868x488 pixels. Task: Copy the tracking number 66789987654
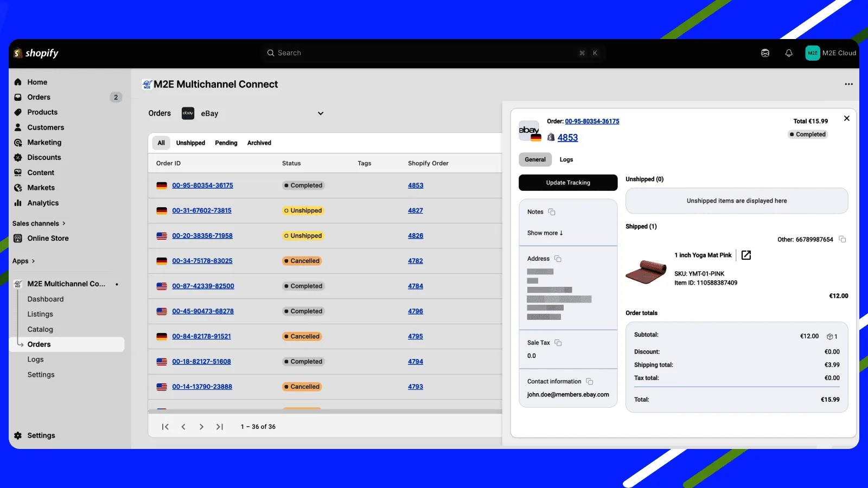click(843, 239)
